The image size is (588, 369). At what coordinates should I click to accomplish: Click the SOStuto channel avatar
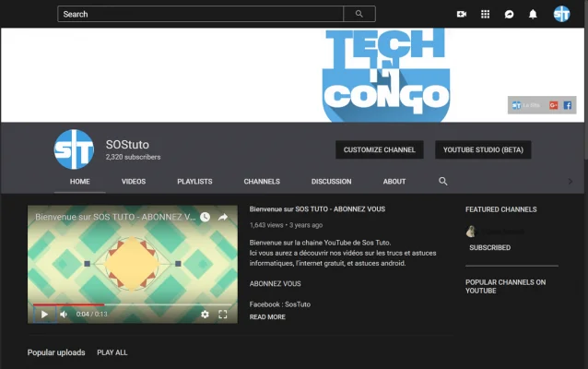(x=74, y=149)
